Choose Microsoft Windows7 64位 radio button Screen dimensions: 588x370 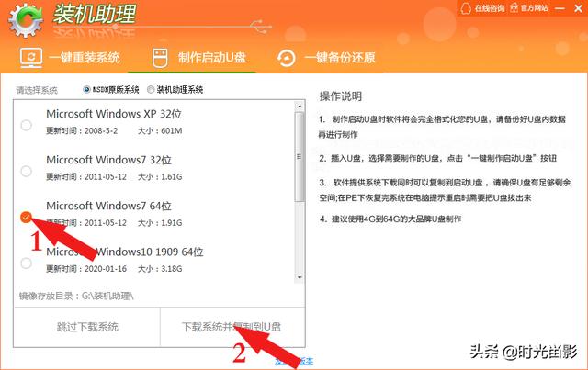[x=26, y=217]
